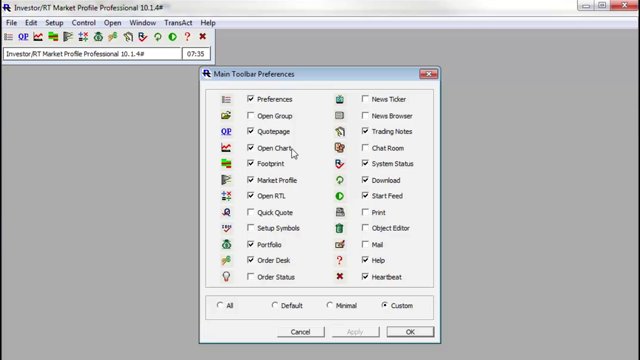
Task: Click the Portfolio money bag icon in the main toolbar
Action: click(x=98, y=37)
